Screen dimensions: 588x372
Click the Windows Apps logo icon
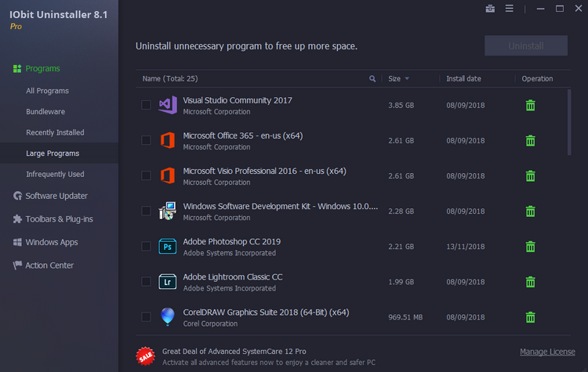click(x=17, y=242)
